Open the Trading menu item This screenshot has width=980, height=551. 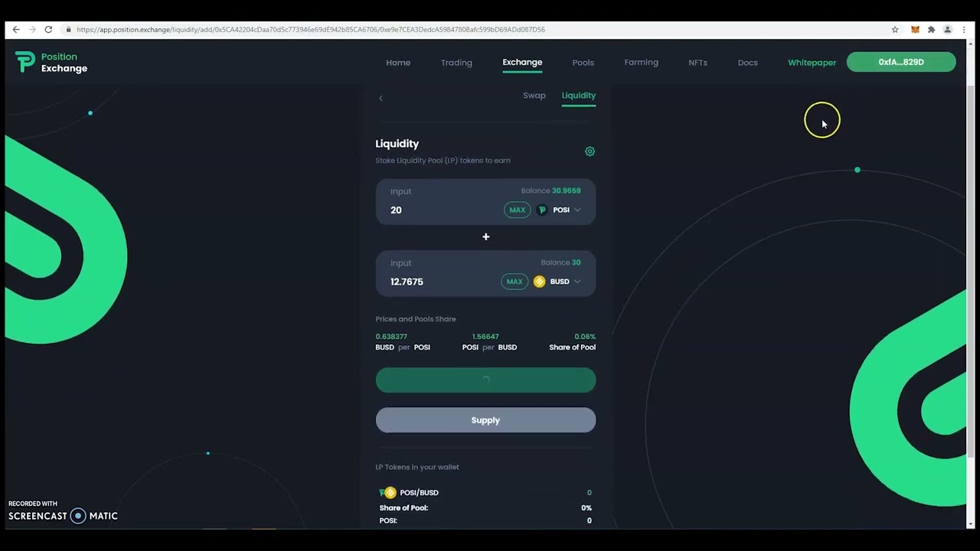pyautogui.click(x=456, y=63)
